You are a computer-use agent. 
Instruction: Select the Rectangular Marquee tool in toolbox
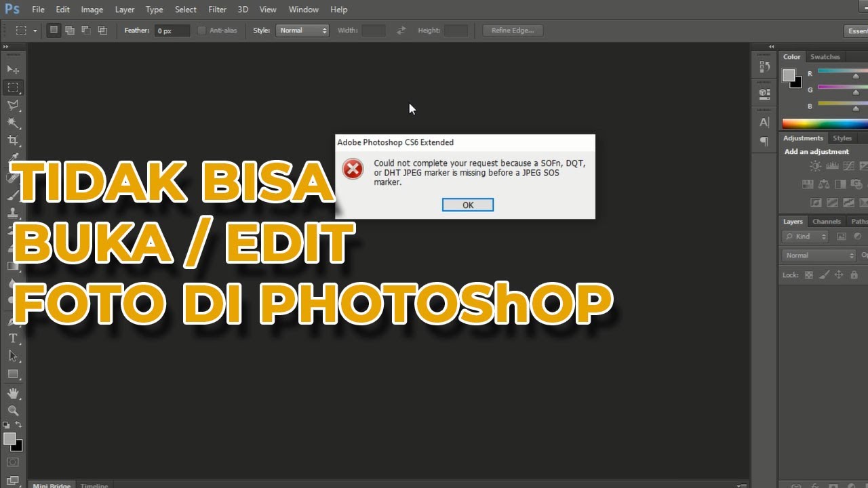[13, 87]
